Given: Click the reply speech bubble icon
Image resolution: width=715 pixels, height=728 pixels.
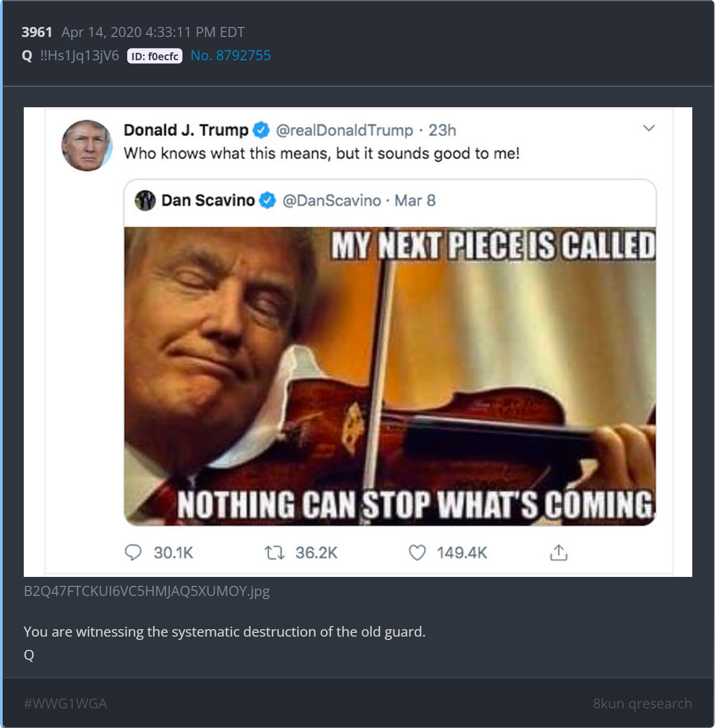Looking at the screenshot, I should coord(133,553).
